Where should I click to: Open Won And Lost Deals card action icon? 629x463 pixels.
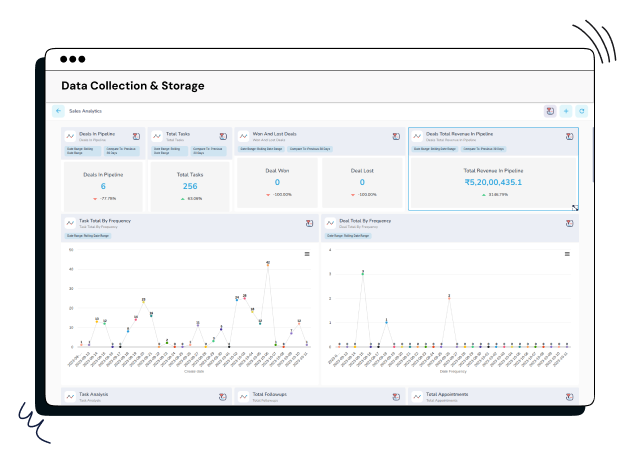tap(396, 136)
